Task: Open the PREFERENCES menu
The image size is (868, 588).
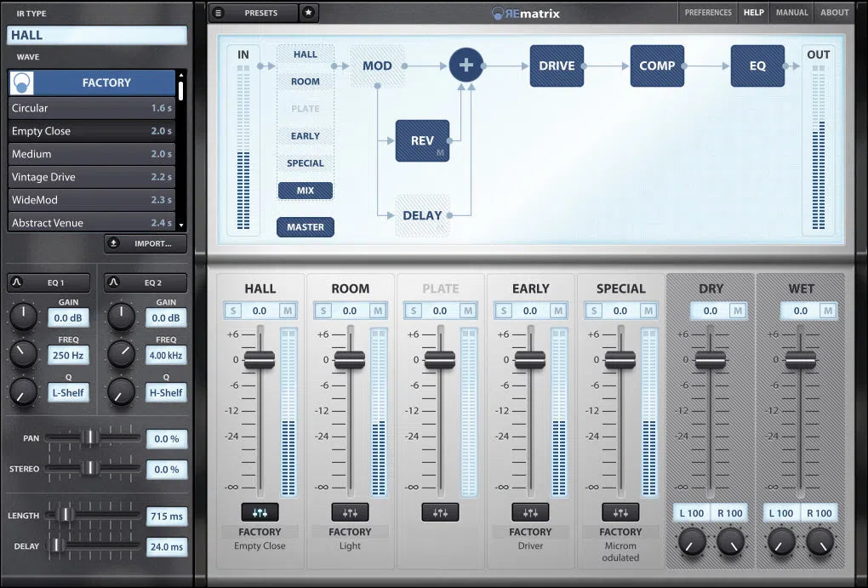Action: click(x=706, y=12)
